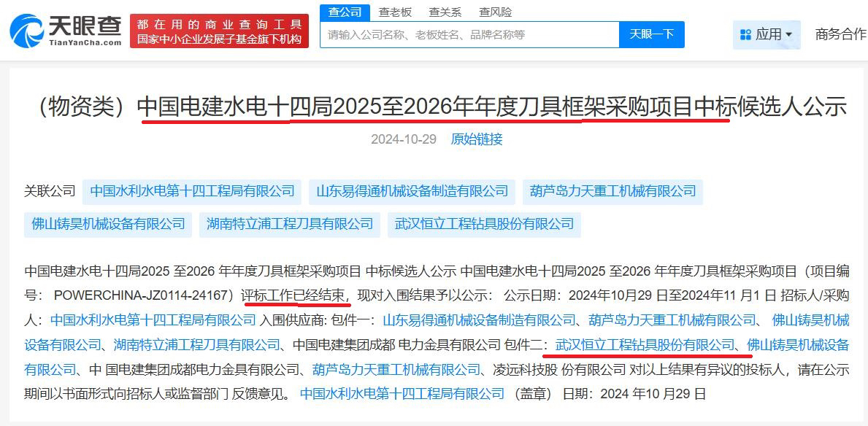
Task: Open the 商务合作 menu link
Action: click(840, 34)
